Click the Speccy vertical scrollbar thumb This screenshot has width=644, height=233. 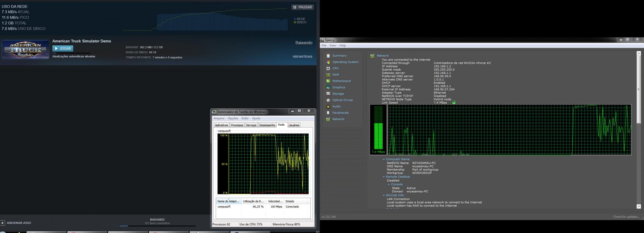pyautogui.click(x=639, y=90)
